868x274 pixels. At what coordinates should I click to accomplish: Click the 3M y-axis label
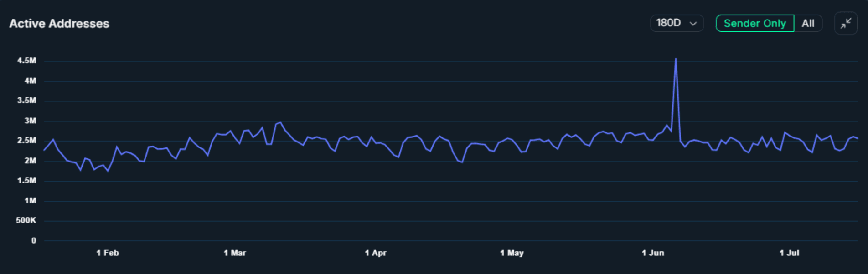(x=30, y=121)
